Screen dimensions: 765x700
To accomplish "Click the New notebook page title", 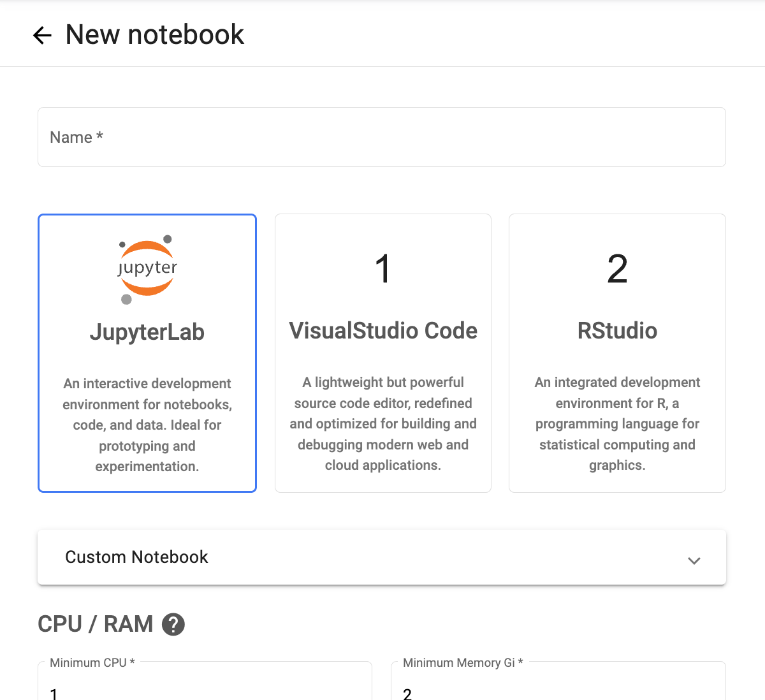I will click(155, 34).
